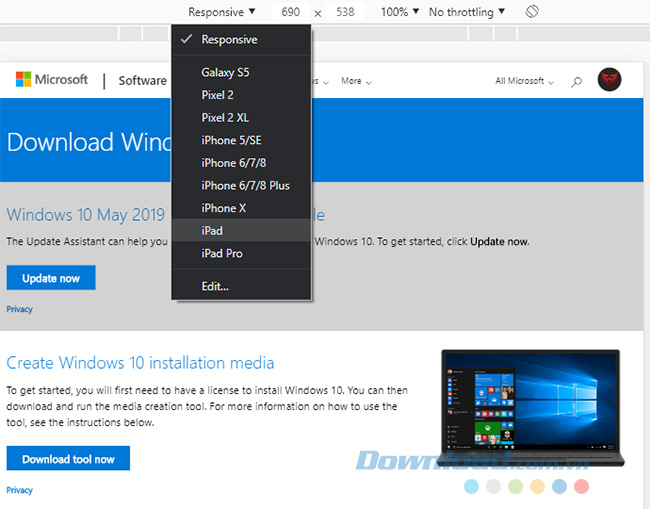The image size is (650, 509).
Task: Click the gray color dot
Action: tap(493, 486)
